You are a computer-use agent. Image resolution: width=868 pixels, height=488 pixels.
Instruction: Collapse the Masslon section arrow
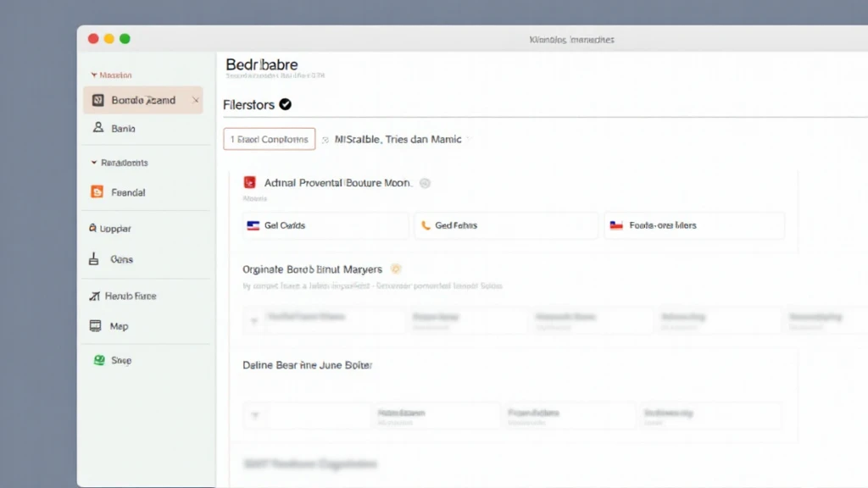pos(93,75)
